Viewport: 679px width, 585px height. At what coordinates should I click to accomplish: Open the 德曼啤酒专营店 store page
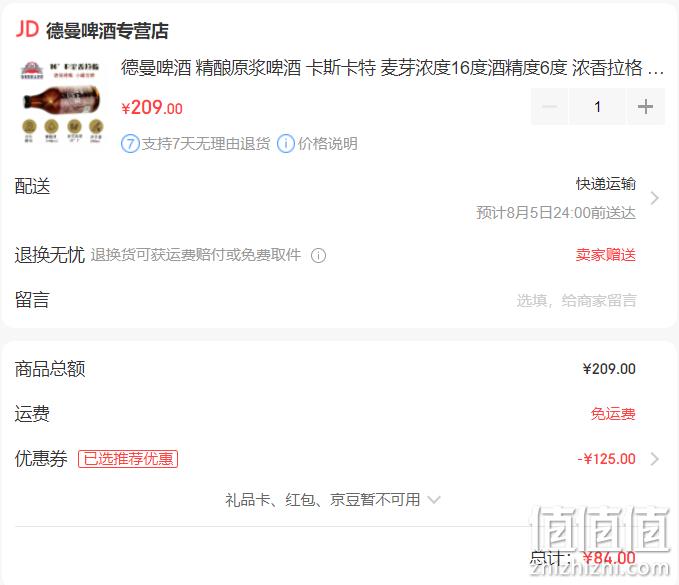tap(107, 30)
